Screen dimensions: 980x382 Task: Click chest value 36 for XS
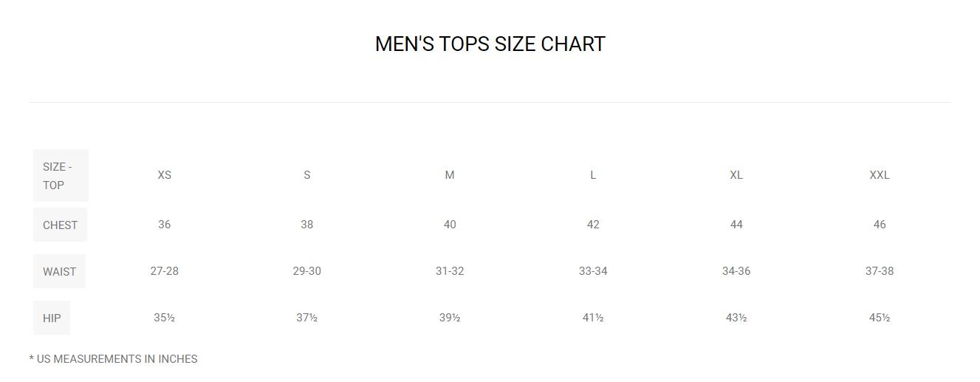tap(165, 225)
